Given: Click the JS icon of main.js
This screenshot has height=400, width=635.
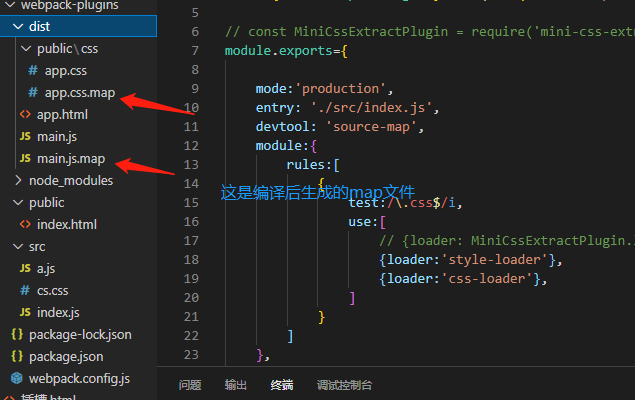Looking at the screenshot, I should pos(25,136).
